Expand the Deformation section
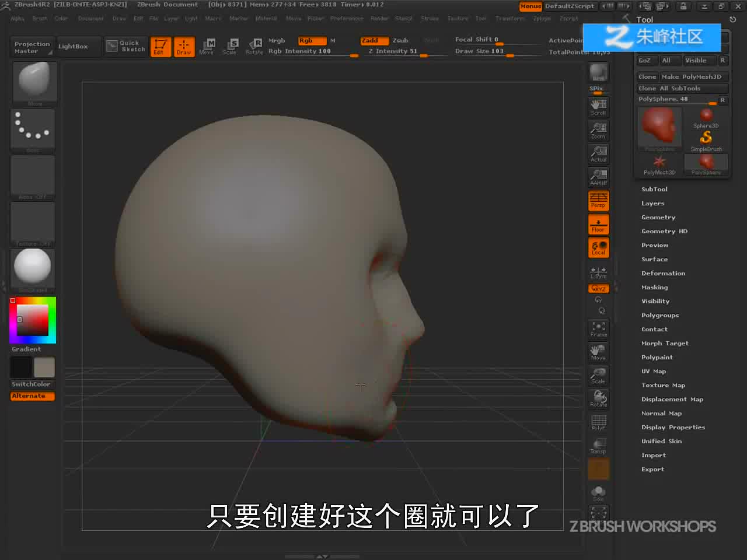The image size is (747, 560). coord(663,274)
